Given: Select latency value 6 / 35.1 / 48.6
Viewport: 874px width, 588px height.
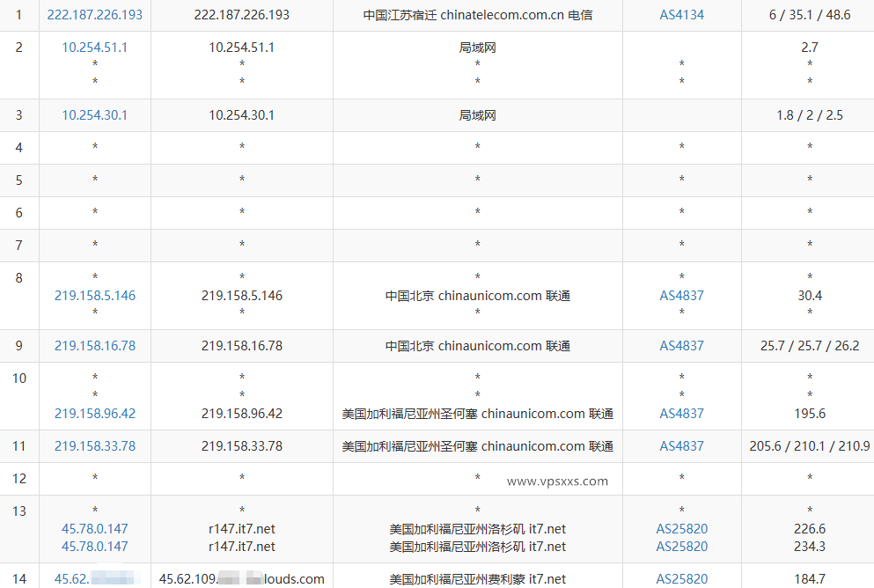Looking at the screenshot, I should pyautogui.click(x=810, y=15).
